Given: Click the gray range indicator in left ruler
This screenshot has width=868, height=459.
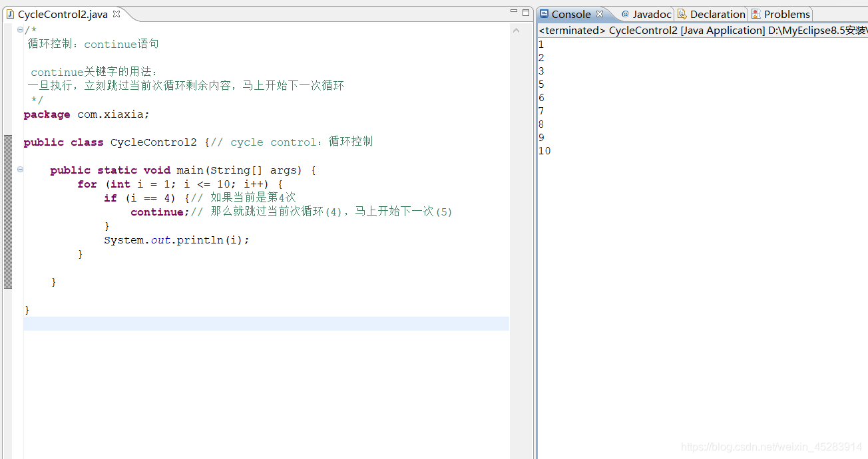Looking at the screenshot, I should click(8, 212).
